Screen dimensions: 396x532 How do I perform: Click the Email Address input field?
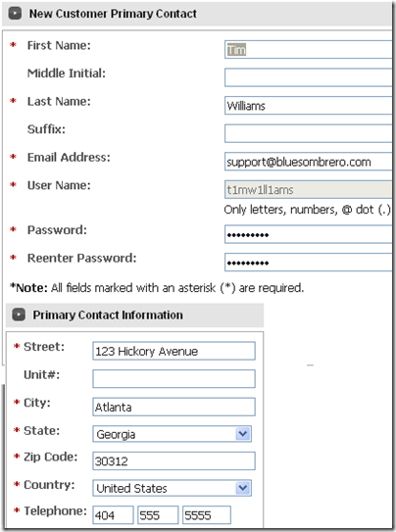(309, 162)
